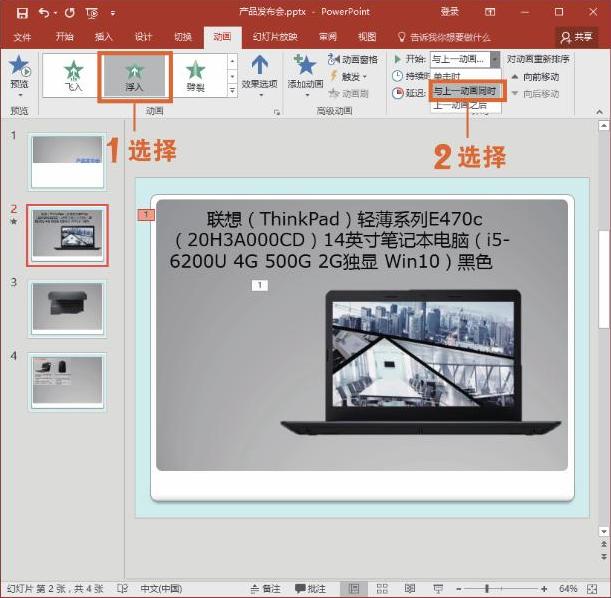Click 中文(中国) language indicator
611x598 pixels.
(x=161, y=588)
